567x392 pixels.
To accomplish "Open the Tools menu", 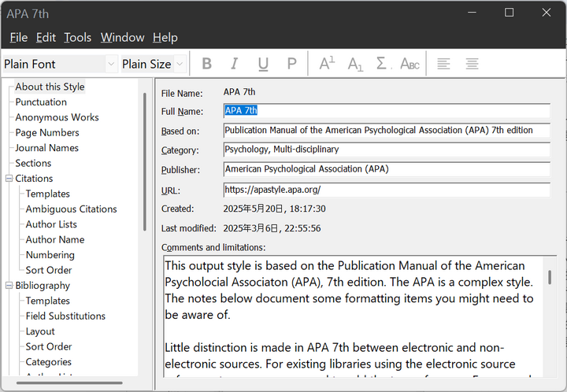I will (78, 38).
